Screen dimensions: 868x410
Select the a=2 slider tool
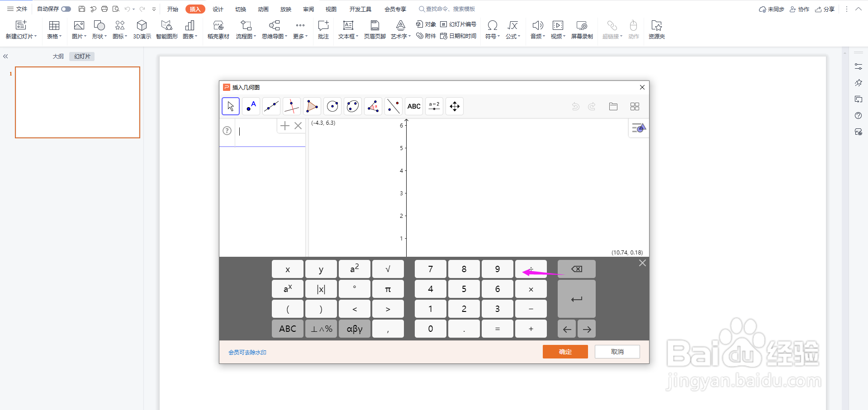coord(434,106)
